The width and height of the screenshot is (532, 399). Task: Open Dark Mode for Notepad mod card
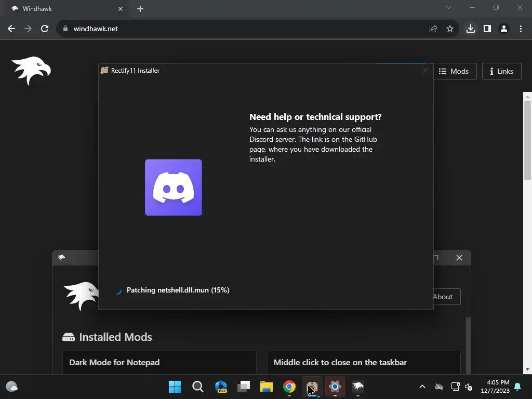click(159, 362)
